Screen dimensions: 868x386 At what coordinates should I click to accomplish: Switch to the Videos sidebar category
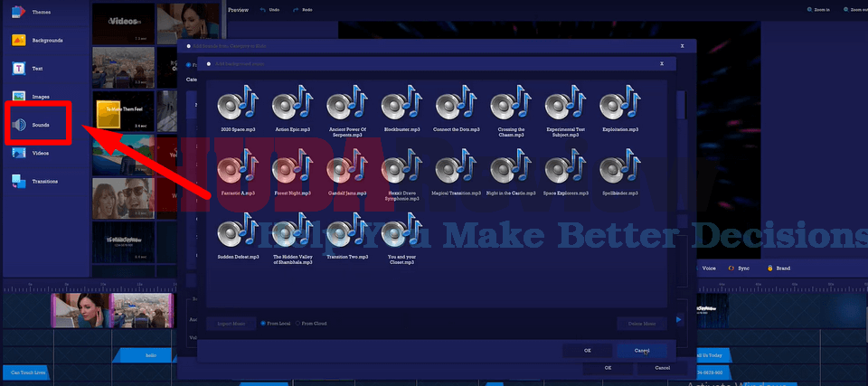pyautogui.click(x=19, y=153)
